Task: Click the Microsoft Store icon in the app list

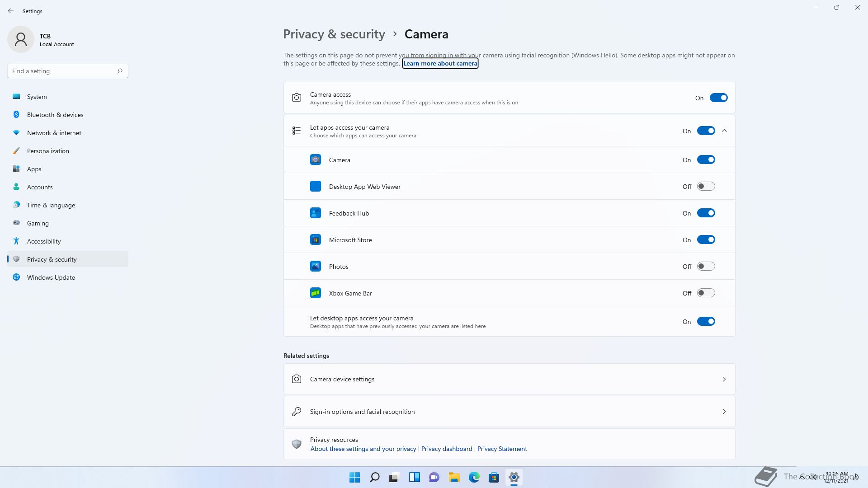Action: [x=315, y=240]
